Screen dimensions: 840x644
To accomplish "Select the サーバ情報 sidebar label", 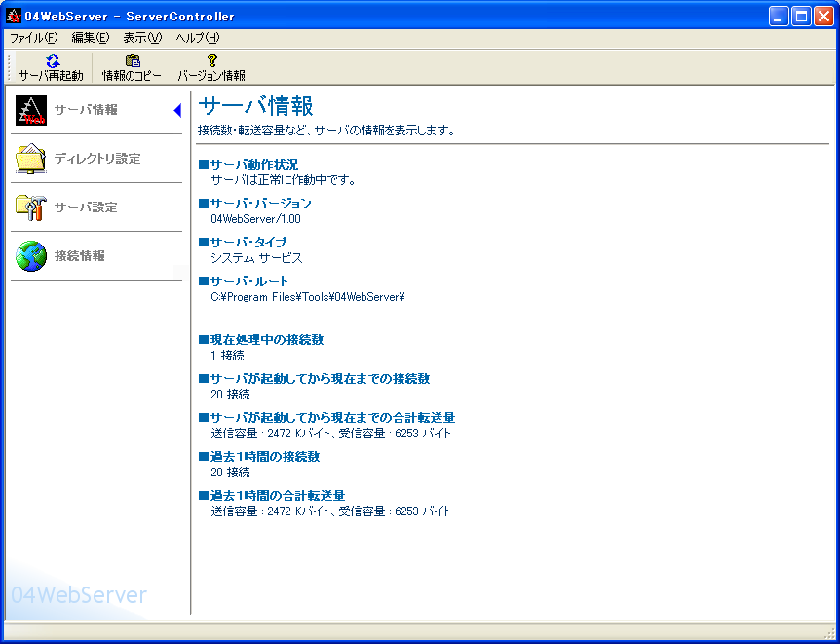I will 86,110.
